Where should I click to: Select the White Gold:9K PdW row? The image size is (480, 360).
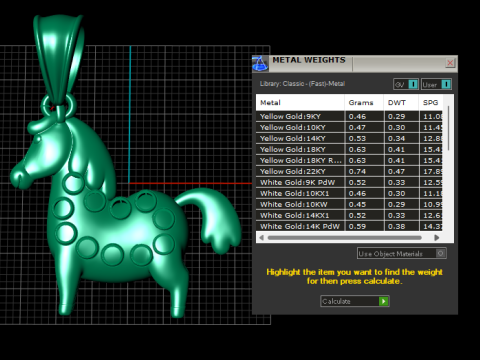tap(349, 182)
